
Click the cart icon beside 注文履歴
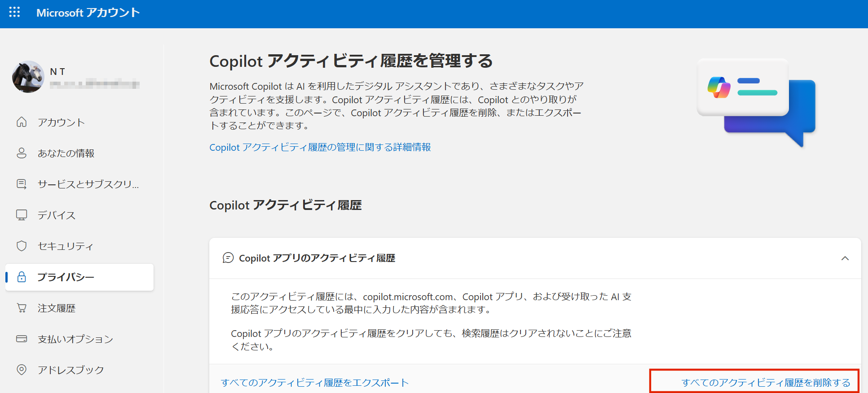[22, 308]
